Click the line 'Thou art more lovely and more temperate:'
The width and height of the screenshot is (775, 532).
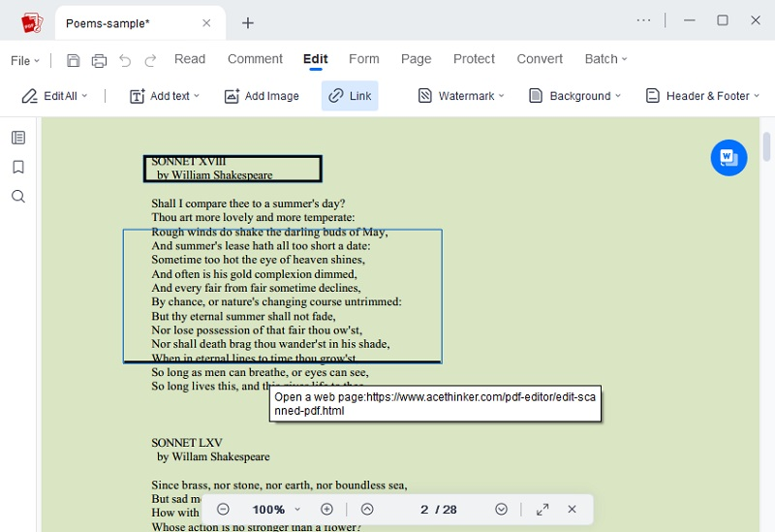[253, 217]
